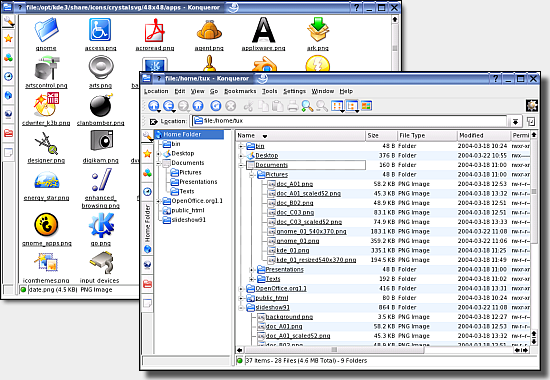Open Bookmarks star tab in front window sidebar
This screenshot has width=550, height=380.
click(x=147, y=153)
